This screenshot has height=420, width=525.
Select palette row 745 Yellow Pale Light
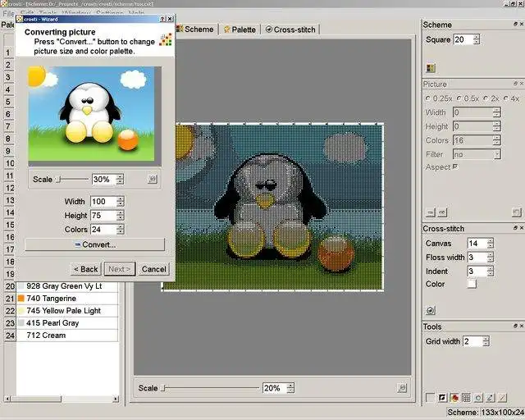pos(67,310)
